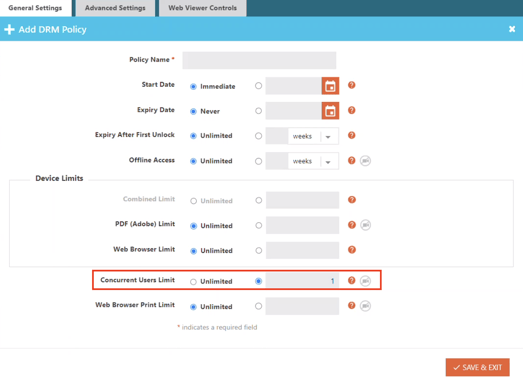The height and width of the screenshot is (385, 523).
Task: Click the Start Date input box
Action: (294, 86)
